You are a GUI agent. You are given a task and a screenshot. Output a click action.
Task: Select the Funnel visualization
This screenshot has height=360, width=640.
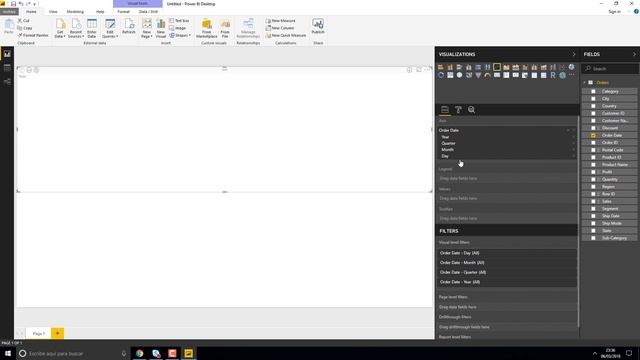[478, 76]
